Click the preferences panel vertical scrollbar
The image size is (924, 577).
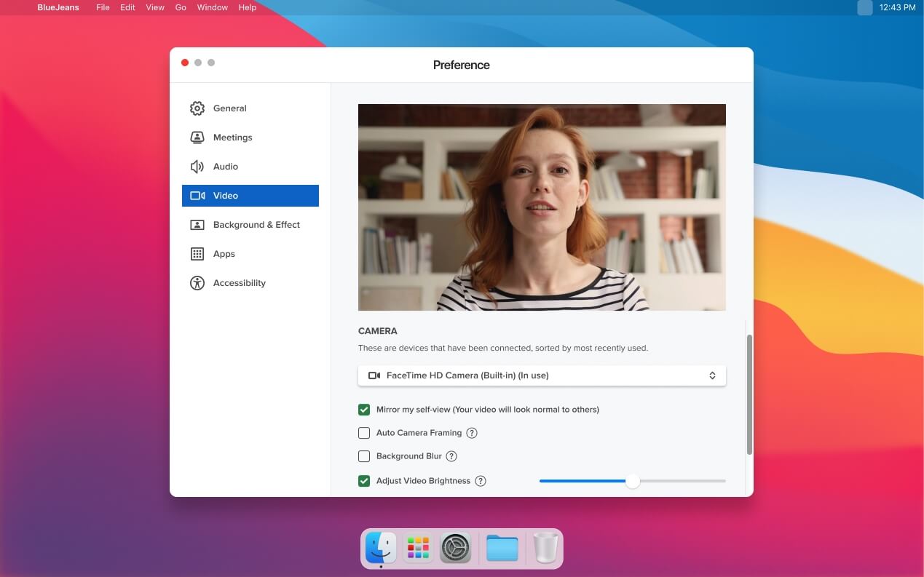749,394
